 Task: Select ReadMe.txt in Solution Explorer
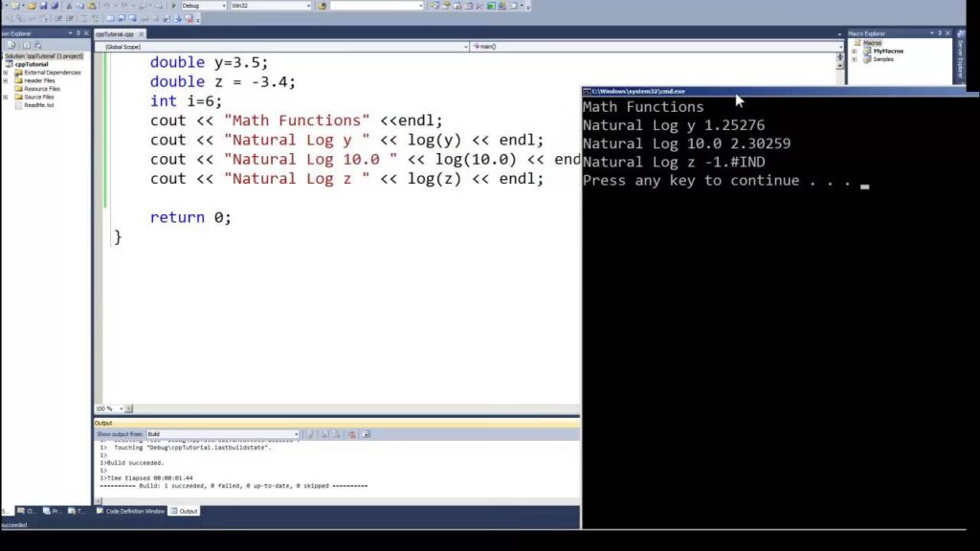point(38,105)
